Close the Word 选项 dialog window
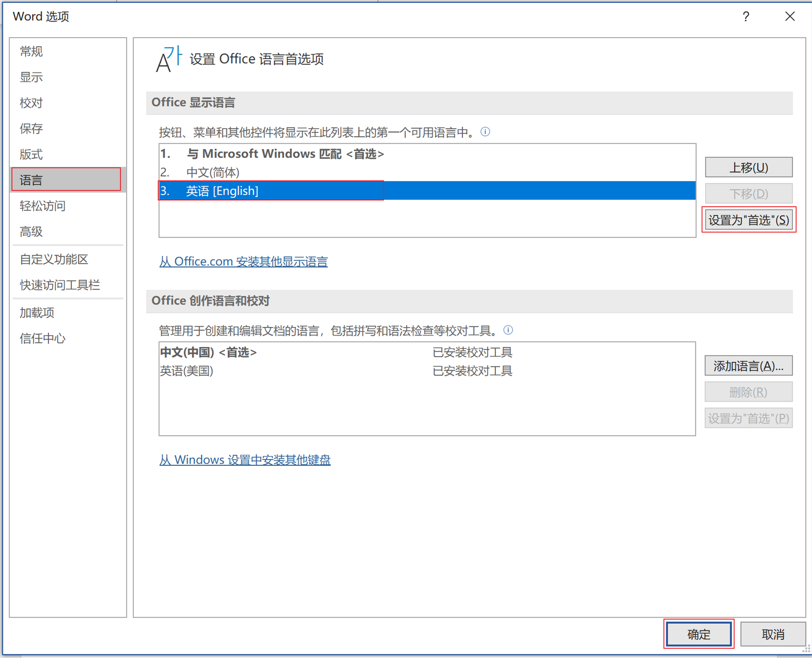812x658 pixels. click(790, 17)
